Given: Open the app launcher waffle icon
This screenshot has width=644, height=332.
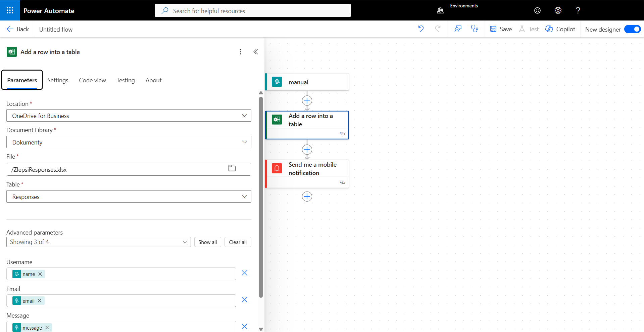Looking at the screenshot, I should click(10, 10).
